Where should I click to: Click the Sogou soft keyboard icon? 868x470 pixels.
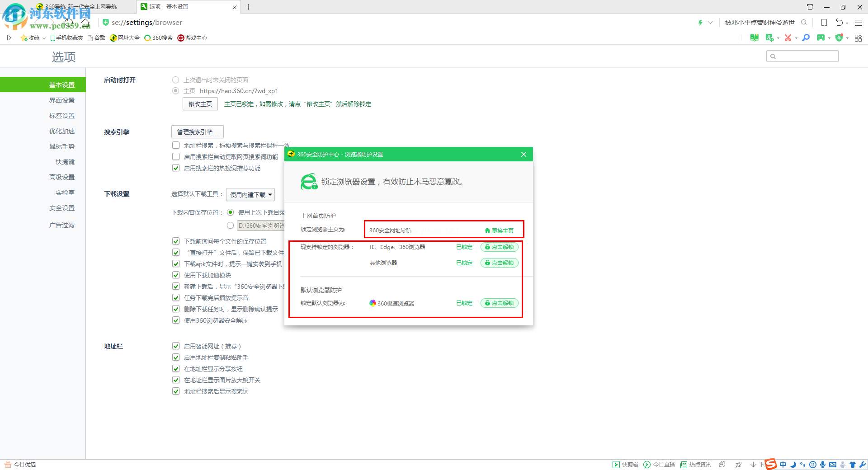coord(833,465)
